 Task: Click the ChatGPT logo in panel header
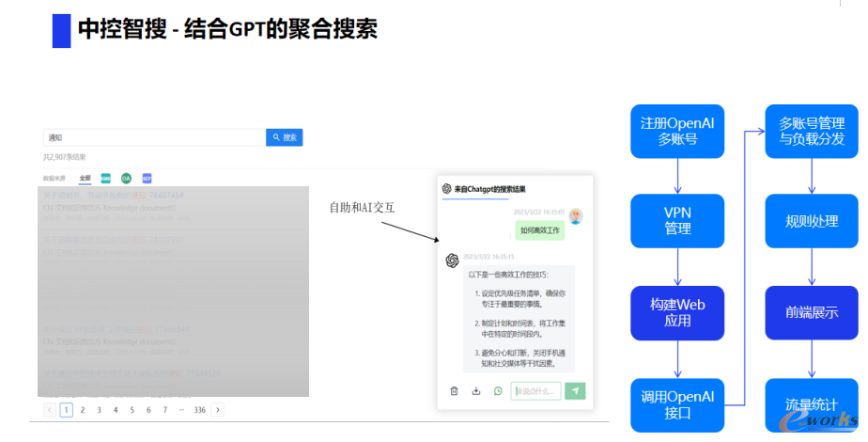coord(447,188)
